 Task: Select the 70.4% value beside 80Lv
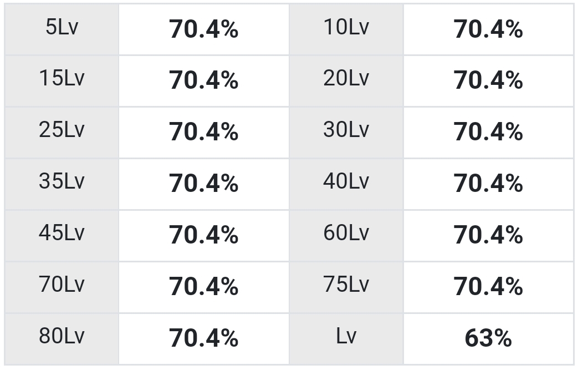203,339
